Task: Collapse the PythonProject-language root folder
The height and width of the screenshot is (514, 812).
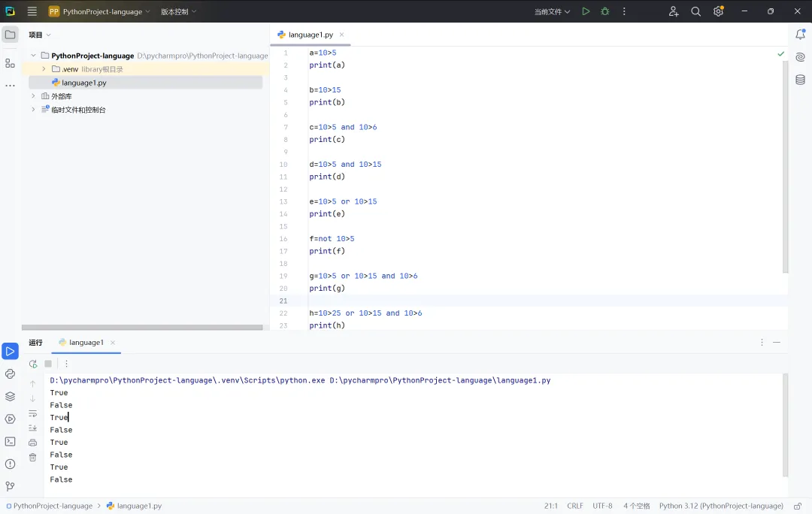Action: [33, 56]
